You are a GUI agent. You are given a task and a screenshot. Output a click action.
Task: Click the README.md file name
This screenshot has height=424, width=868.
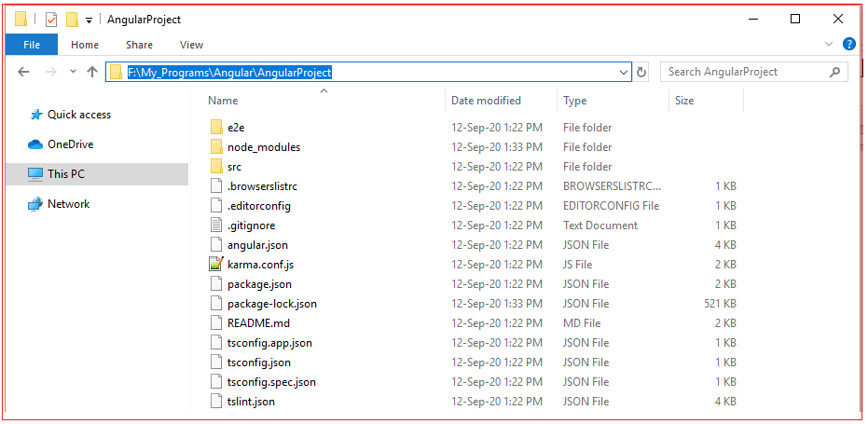tap(258, 323)
